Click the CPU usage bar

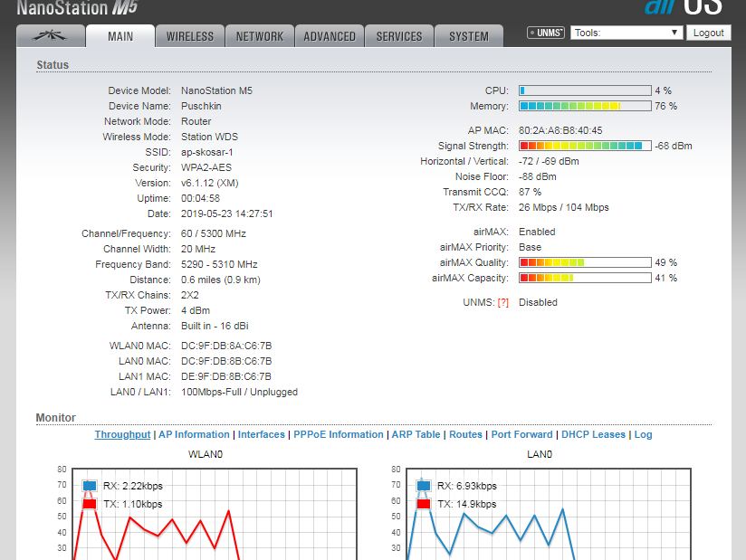pos(585,90)
